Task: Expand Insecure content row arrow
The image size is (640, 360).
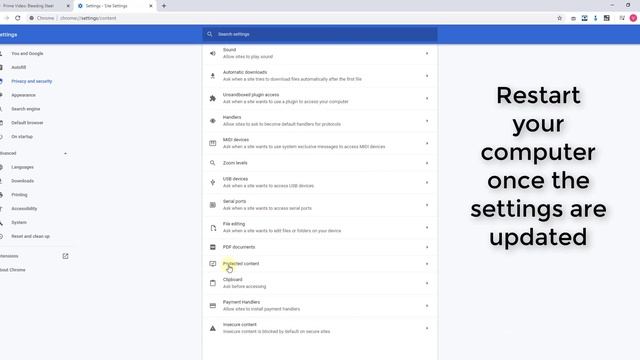Action: click(x=427, y=328)
